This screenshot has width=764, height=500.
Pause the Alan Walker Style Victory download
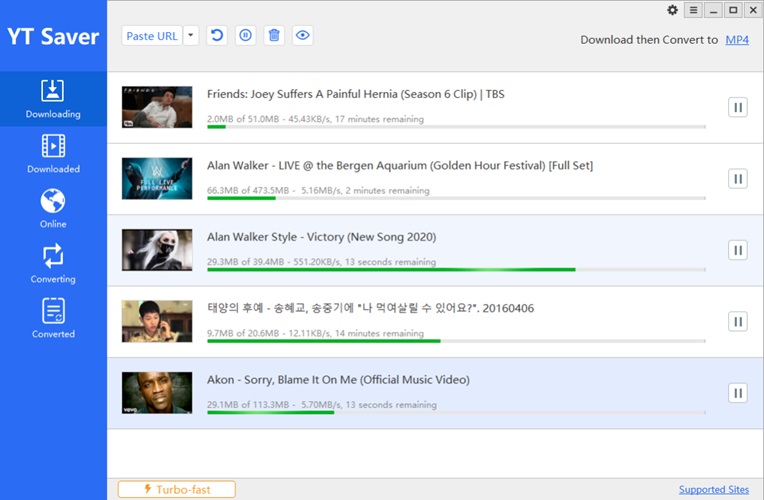pyautogui.click(x=738, y=250)
